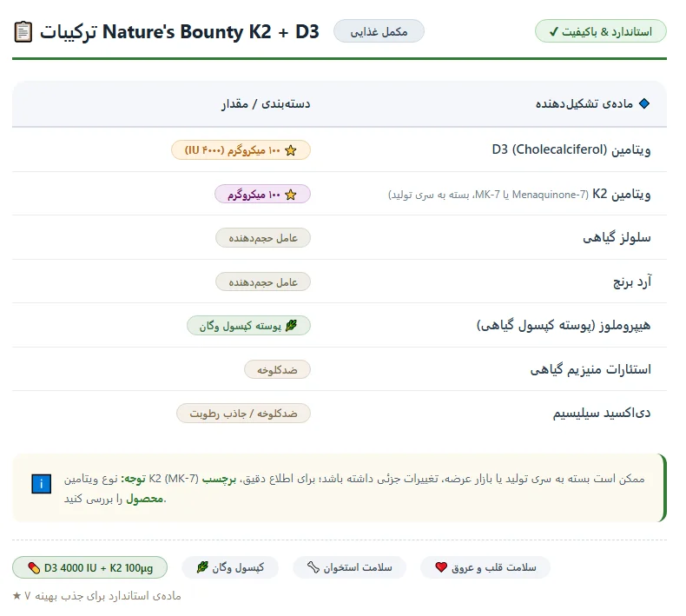
Task: Click دی‌اکسید سیلیسیم ingredient name
Action: pyautogui.click(x=602, y=413)
